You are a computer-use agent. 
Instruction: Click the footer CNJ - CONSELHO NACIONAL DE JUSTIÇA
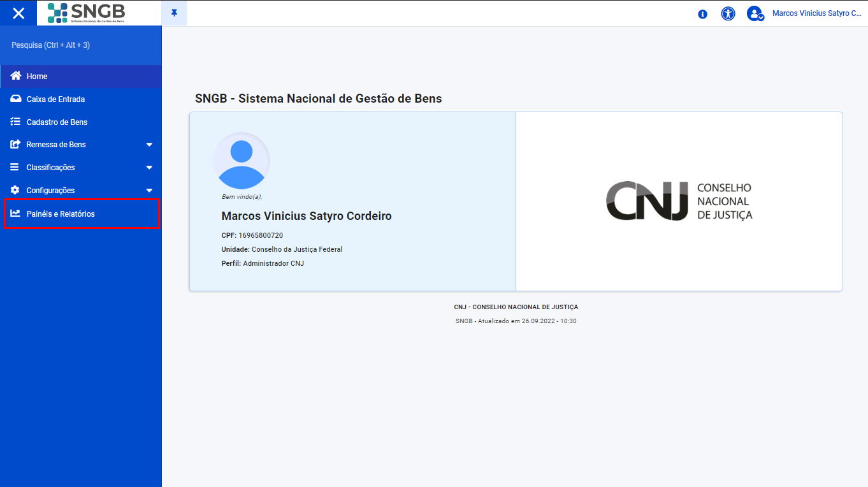[516, 307]
